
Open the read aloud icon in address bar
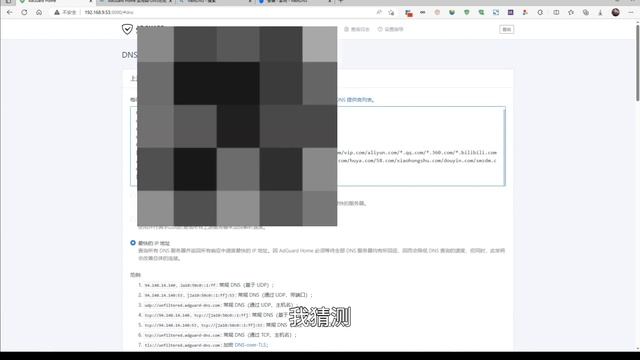tap(379, 12)
